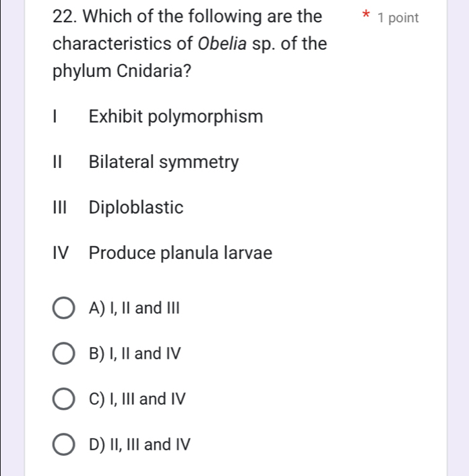Screen dimensions: 469x476
Task: Pick the answer text "D) II, III and IV"
Action: [139, 445]
